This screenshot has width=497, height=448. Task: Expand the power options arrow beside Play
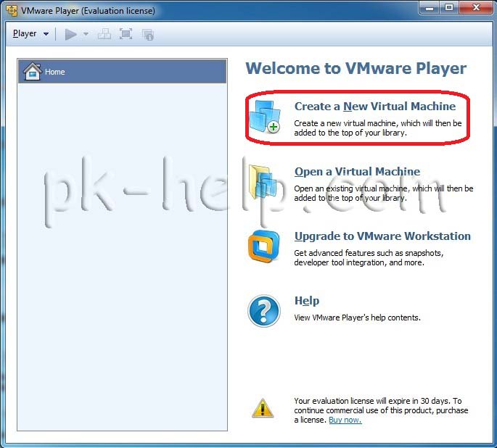point(86,34)
